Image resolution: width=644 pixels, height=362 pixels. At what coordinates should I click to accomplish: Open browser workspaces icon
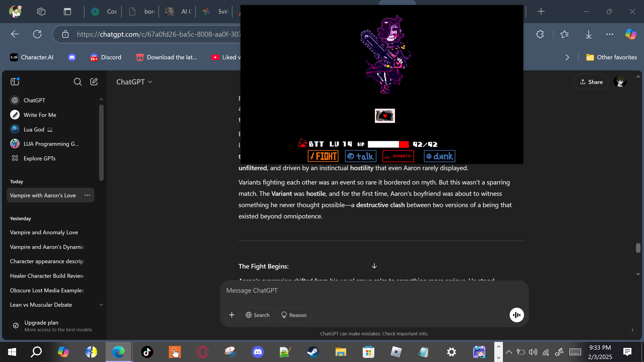41,12
